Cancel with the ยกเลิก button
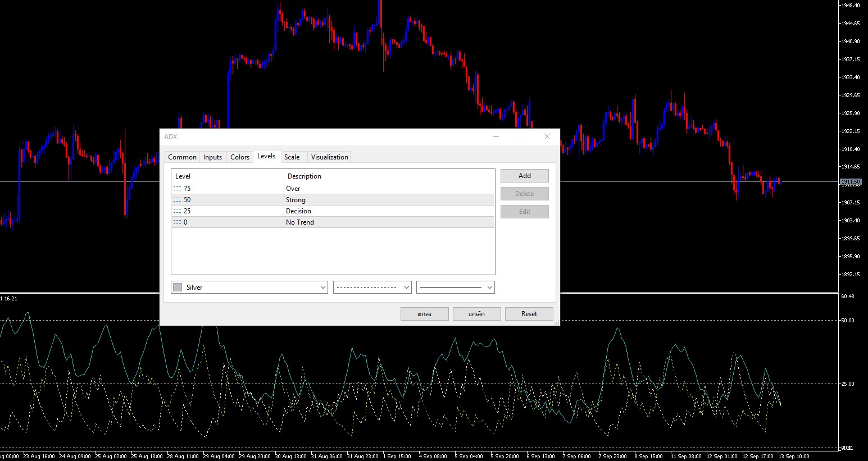 [477, 314]
